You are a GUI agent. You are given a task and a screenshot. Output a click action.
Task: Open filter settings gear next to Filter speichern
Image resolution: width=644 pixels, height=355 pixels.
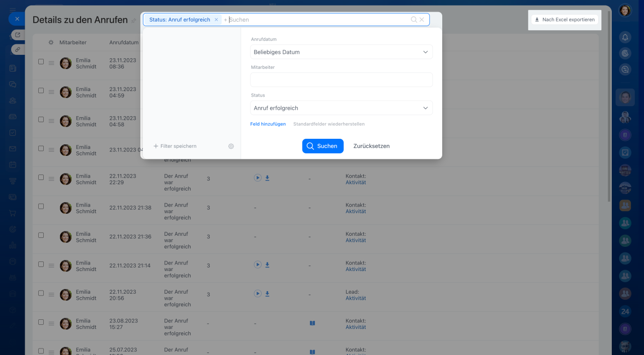231,146
